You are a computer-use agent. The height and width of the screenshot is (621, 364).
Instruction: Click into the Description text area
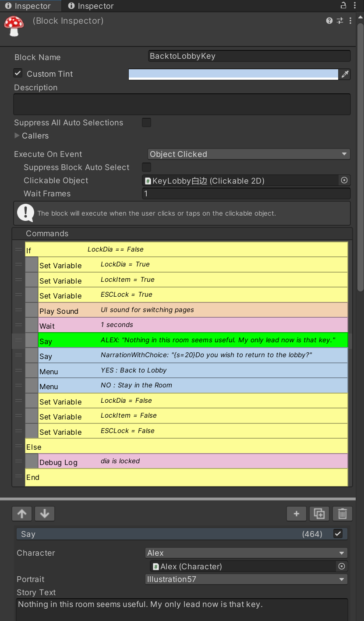pyautogui.click(x=182, y=104)
